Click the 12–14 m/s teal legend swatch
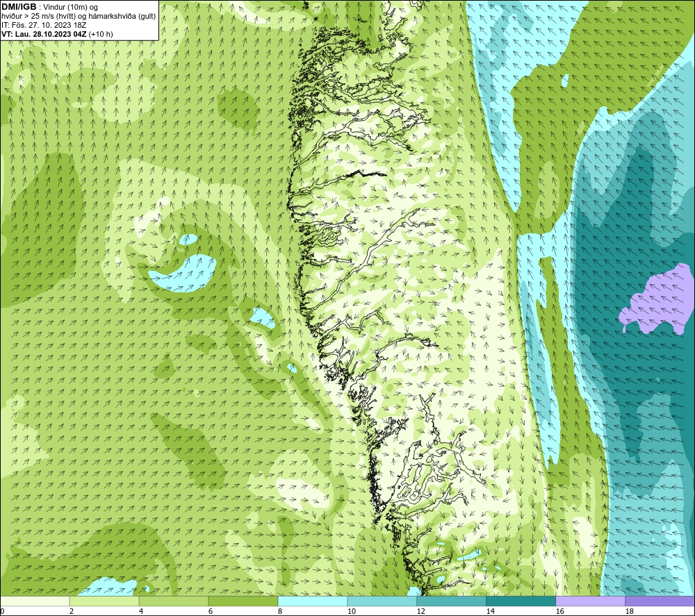Screen dimensions: 695x616 coord(452,601)
